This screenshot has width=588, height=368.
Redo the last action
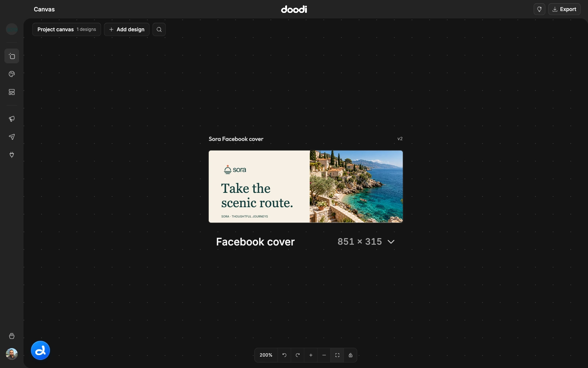pyautogui.click(x=298, y=355)
